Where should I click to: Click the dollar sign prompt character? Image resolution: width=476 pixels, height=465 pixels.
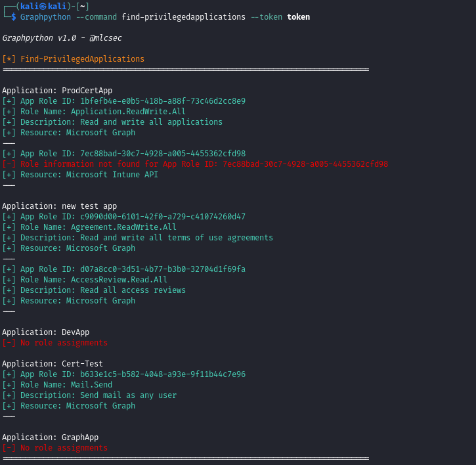tap(13, 17)
